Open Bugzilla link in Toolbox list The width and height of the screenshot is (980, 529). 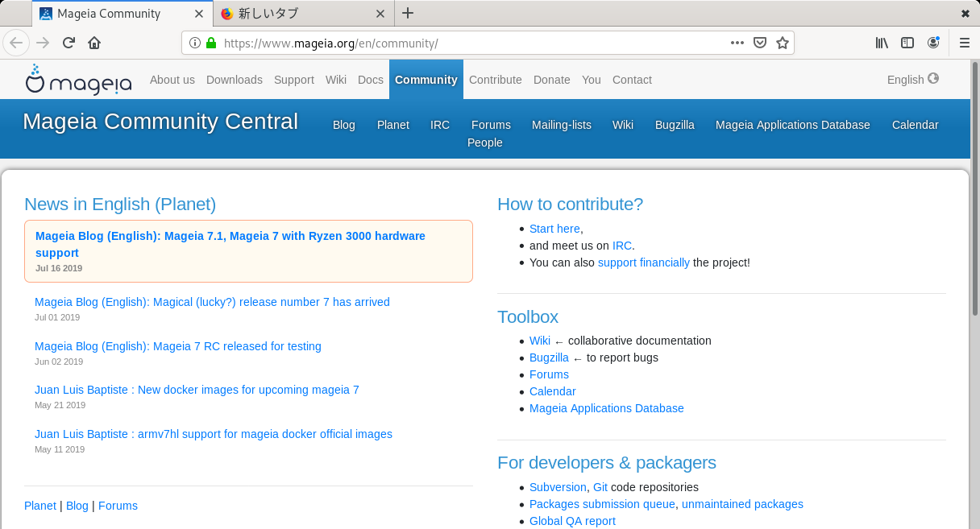(549, 357)
